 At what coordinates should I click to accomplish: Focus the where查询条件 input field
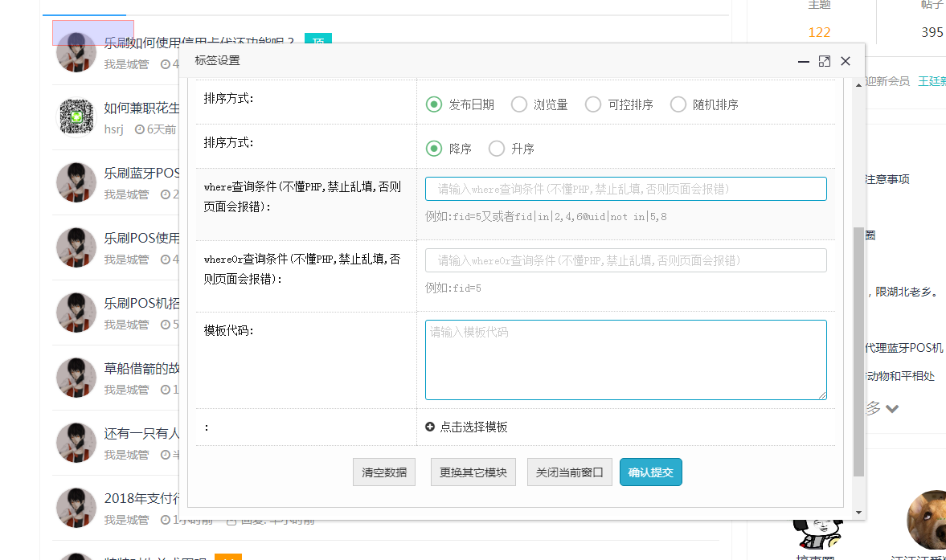coord(625,189)
